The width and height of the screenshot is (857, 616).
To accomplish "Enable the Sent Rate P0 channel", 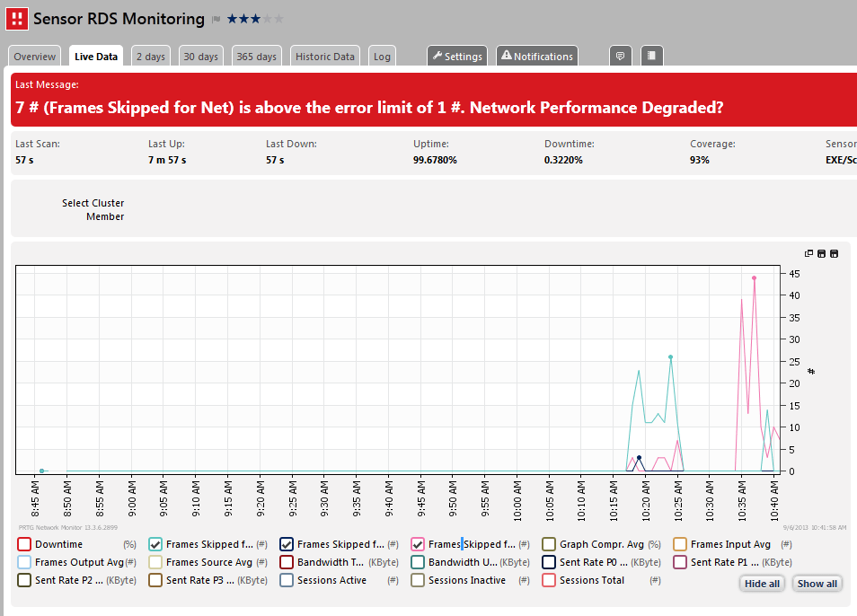I will coord(549,562).
